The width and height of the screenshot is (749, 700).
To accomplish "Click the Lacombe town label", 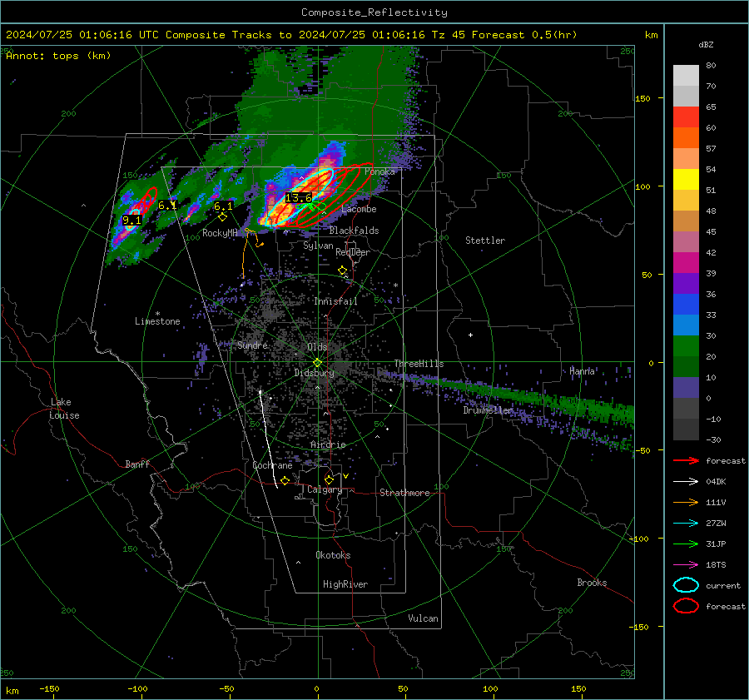I will [359, 209].
